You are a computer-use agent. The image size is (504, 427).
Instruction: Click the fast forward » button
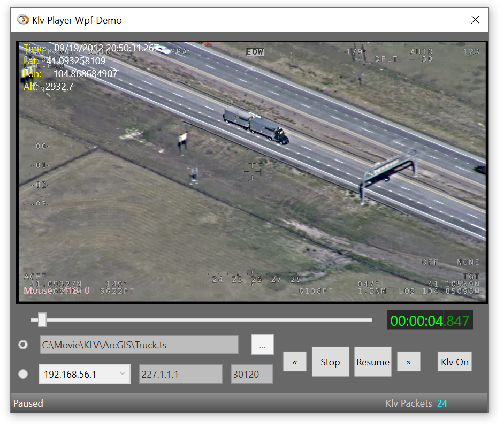(408, 362)
